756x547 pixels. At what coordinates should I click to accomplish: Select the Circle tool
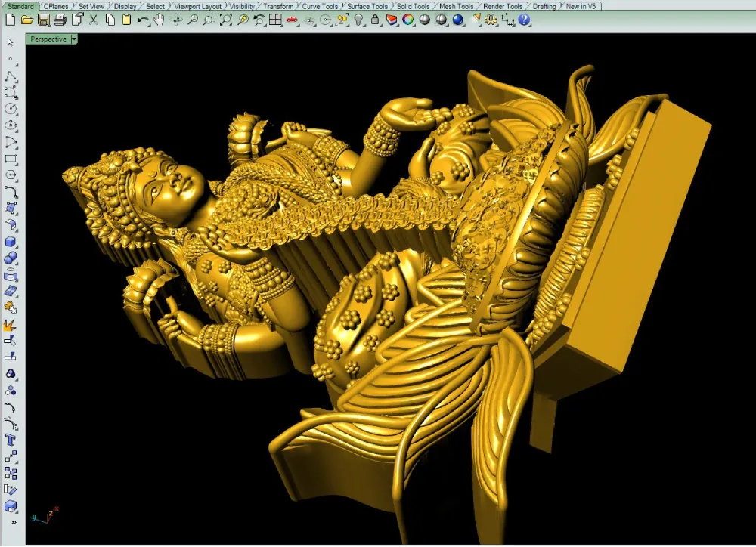tap(11, 109)
